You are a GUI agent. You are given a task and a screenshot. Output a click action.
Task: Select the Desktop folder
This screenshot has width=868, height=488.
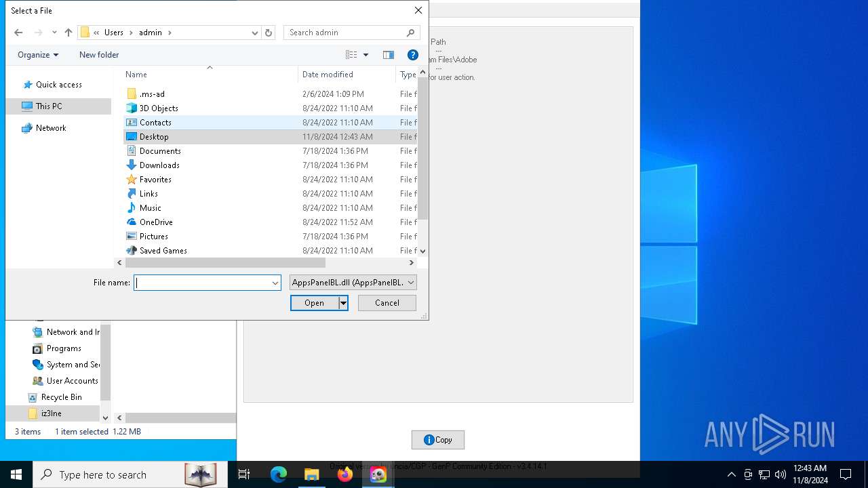point(271,137)
